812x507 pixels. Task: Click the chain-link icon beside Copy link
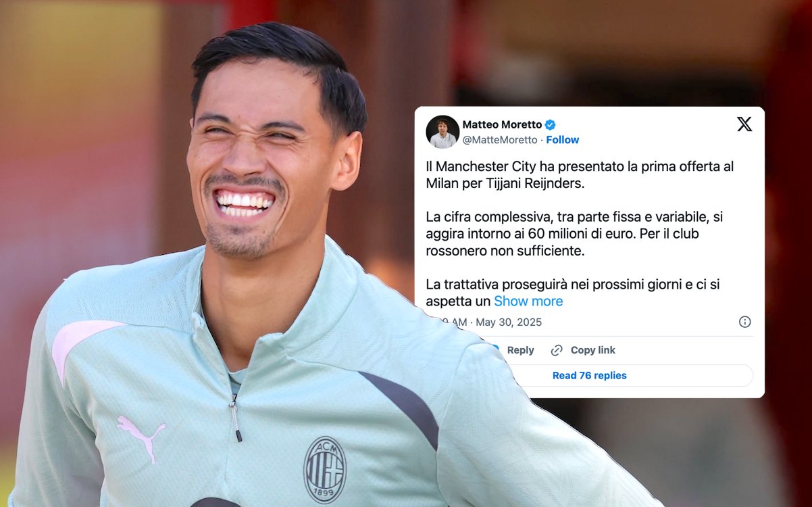pos(557,350)
